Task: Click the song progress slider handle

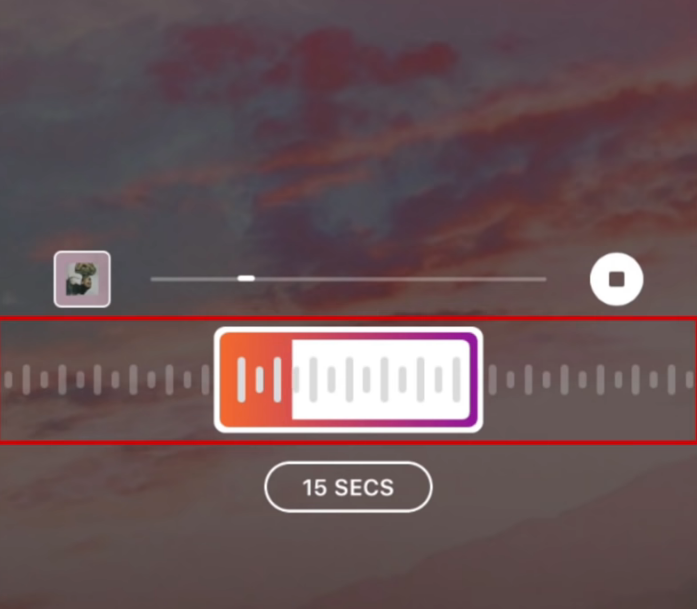Action: [x=246, y=279]
